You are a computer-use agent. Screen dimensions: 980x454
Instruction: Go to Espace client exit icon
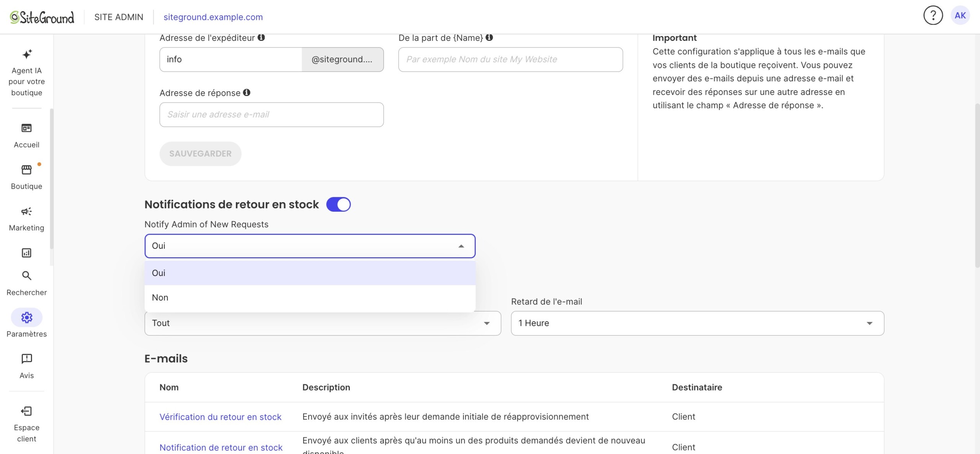coord(26,411)
